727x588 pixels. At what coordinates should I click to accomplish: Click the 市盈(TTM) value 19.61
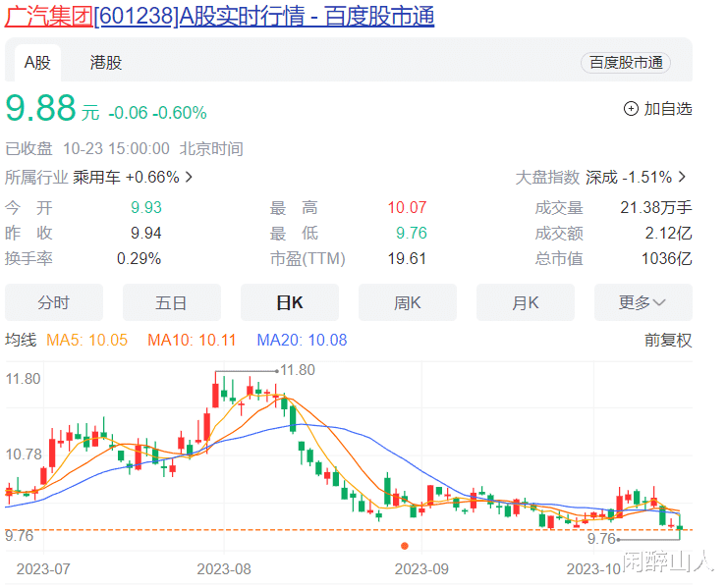tap(407, 258)
